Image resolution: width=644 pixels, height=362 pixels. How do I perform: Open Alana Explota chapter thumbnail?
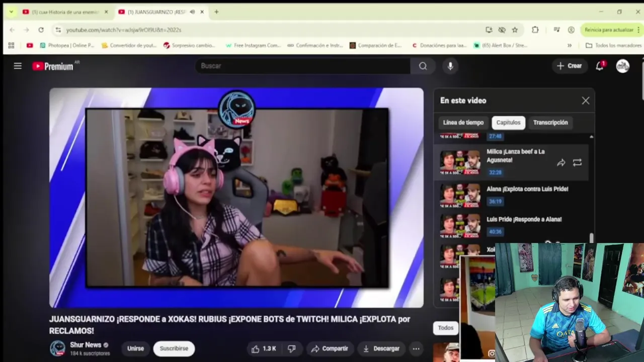(460, 196)
